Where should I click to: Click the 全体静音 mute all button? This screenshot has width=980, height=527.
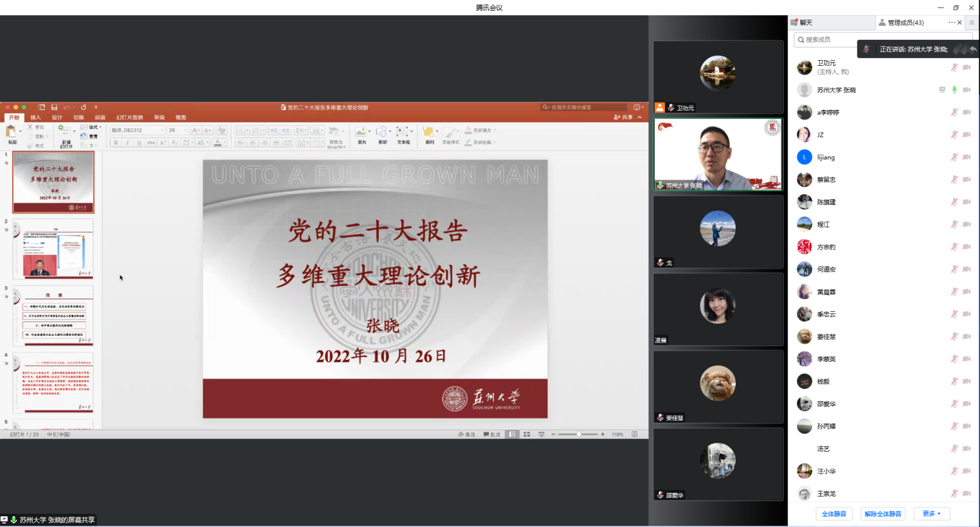click(833, 514)
